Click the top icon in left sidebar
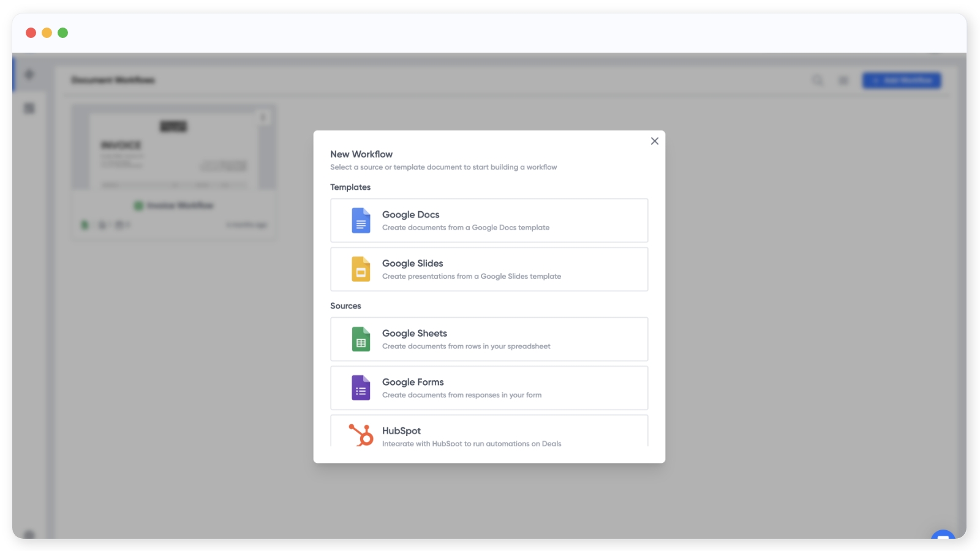This screenshot has height=551, width=980. 29,75
